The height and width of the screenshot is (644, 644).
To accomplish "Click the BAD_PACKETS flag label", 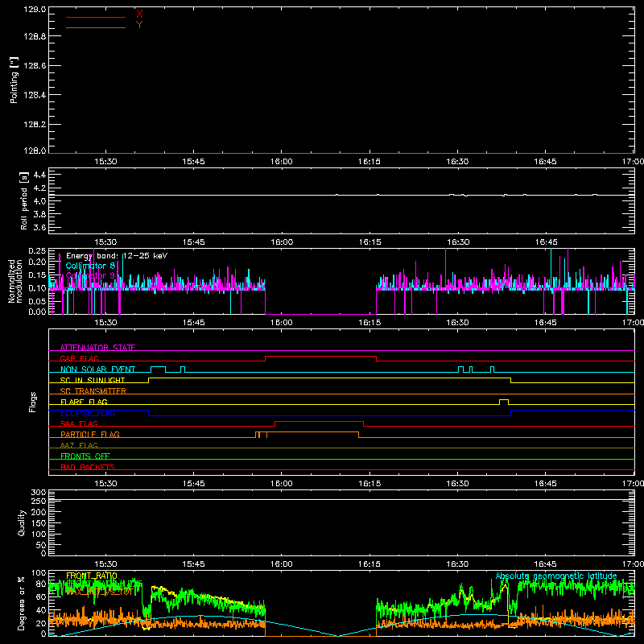I will (x=88, y=467).
